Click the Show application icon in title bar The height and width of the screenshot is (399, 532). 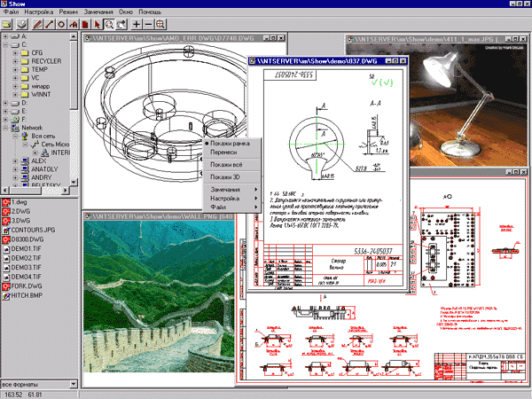click(x=4, y=4)
